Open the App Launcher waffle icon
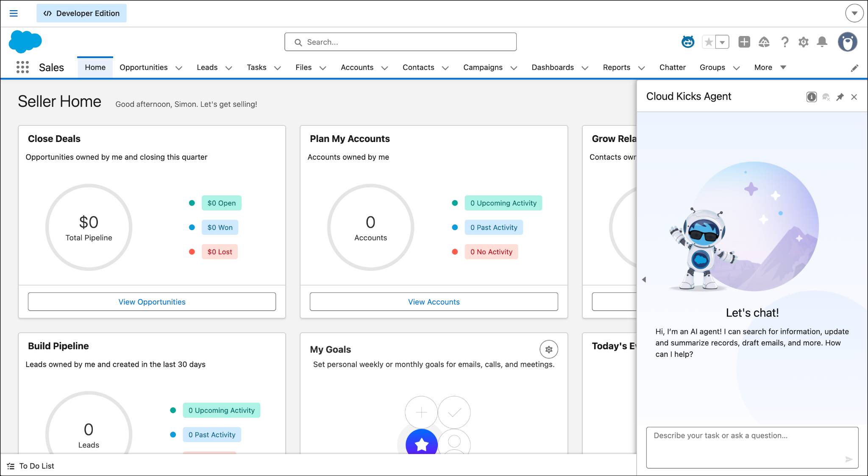This screenshot has height=476, width=868. click(22, 67)
